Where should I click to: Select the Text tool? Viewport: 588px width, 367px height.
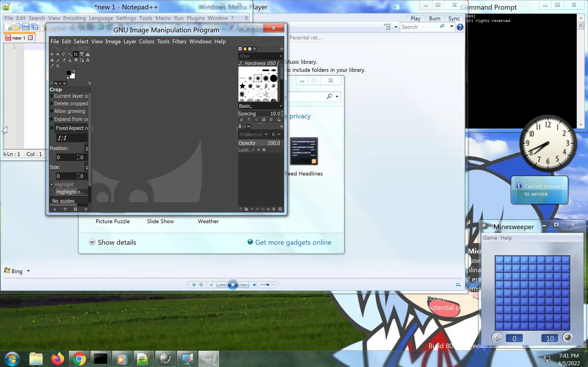(88, 60)
